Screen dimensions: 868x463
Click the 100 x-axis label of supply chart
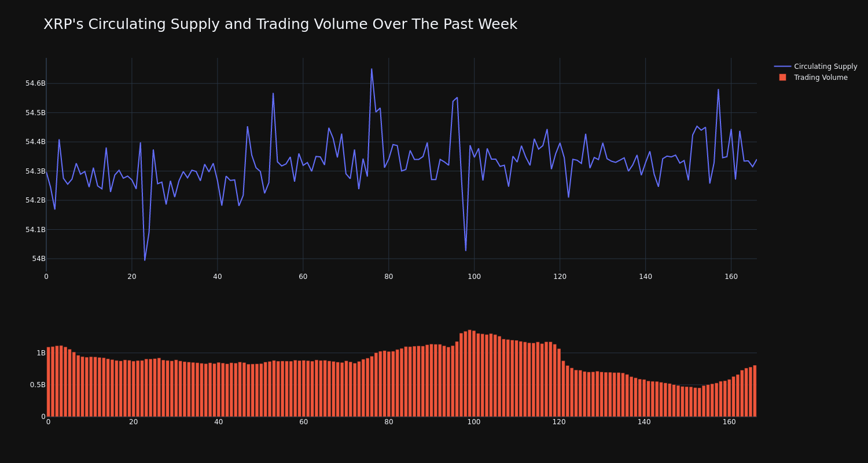tap(474, 277)
